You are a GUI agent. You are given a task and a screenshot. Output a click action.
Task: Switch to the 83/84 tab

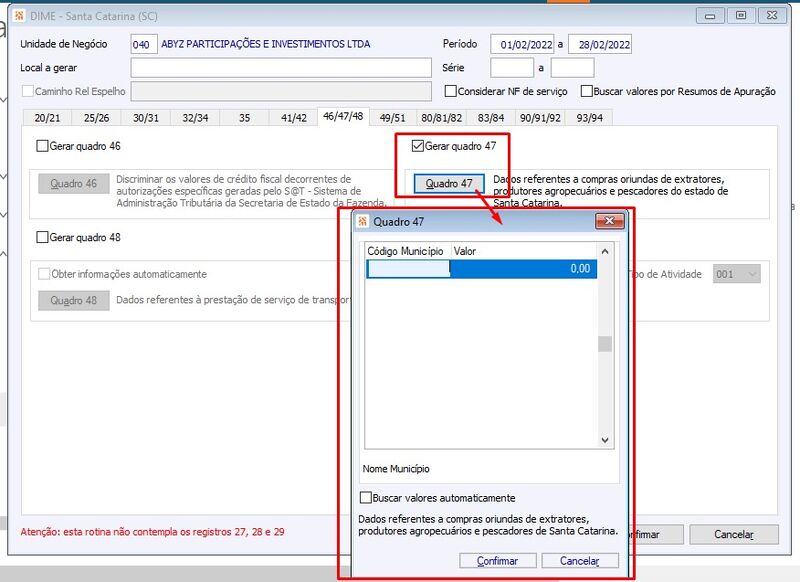pyautogui.click(x=491, y=118)
